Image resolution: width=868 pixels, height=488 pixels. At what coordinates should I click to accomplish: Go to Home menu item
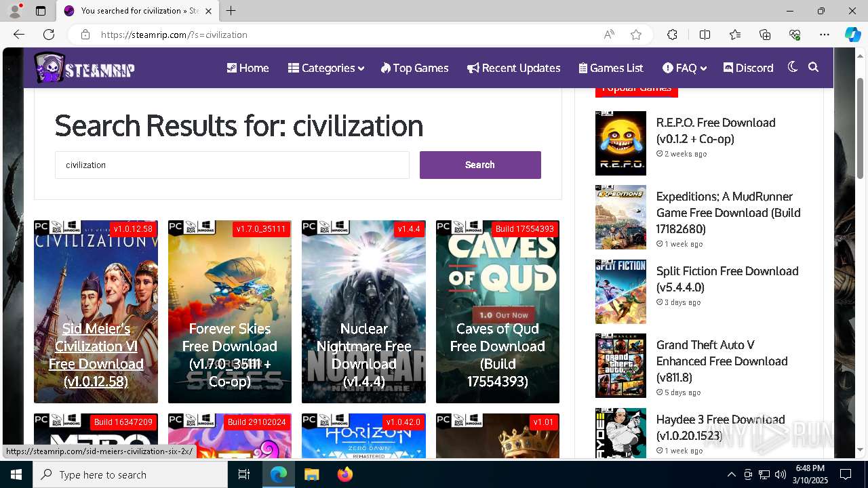point(248,68)
